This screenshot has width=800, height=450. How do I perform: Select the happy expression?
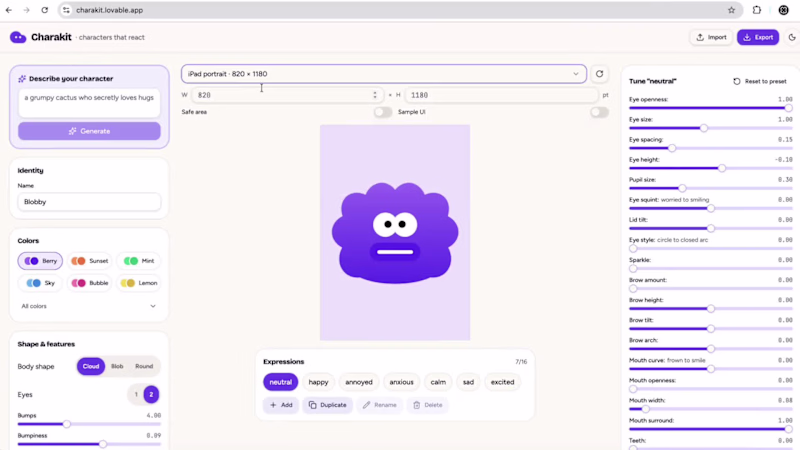coord(318,382)
